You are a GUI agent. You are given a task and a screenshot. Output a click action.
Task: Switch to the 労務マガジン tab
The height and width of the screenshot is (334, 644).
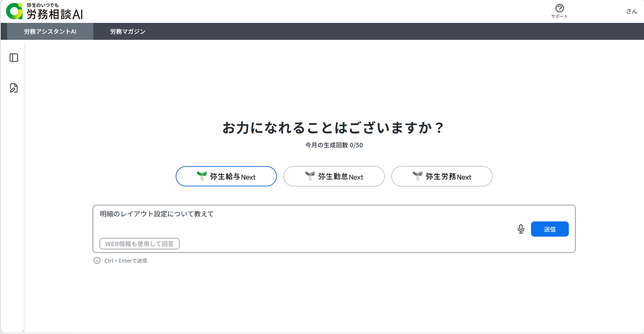pos(127,32)
